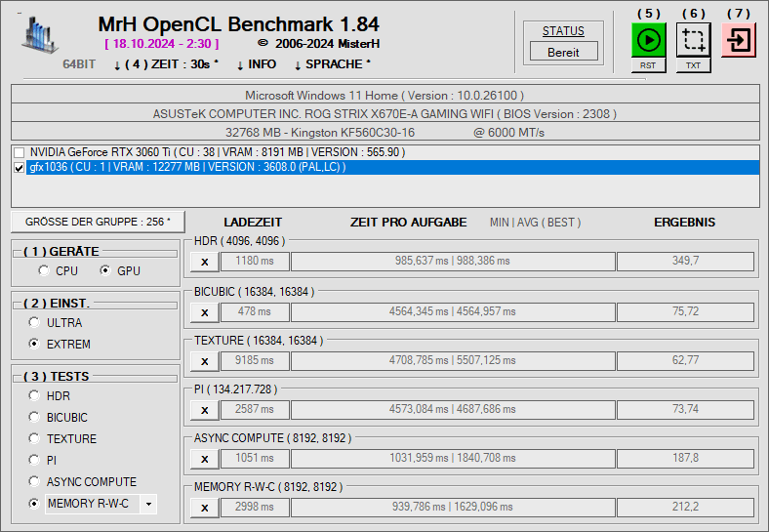Click MEMORY R-W-C result value 212,2
The image size is (769, 532).
(x=685, y=507)
